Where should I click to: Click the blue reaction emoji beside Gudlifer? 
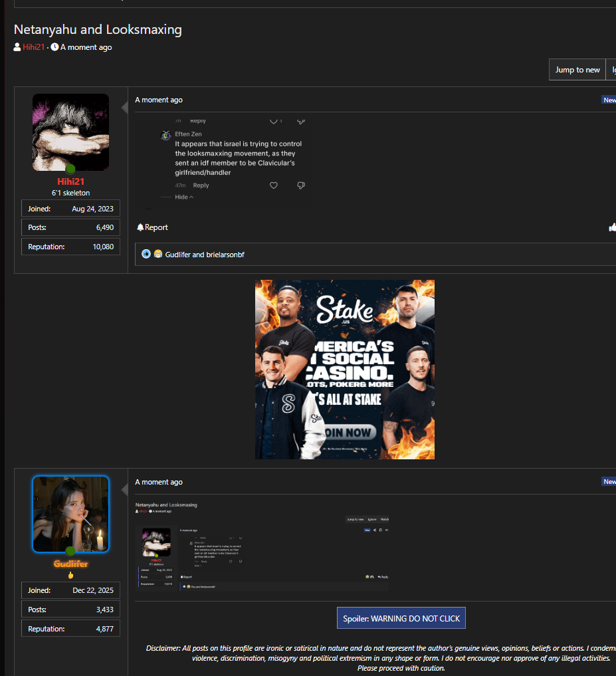click(x=146, y=254)
